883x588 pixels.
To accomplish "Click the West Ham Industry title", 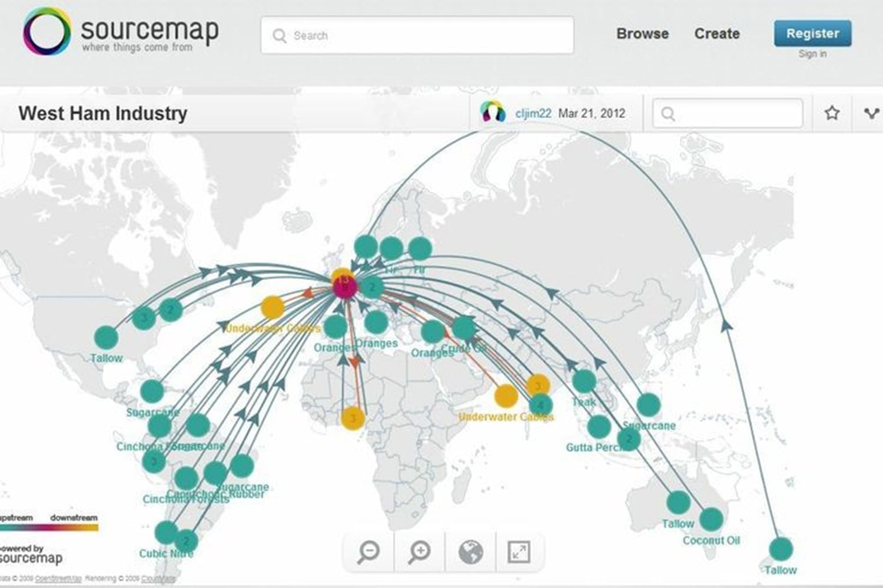I will tap(103, 113).
